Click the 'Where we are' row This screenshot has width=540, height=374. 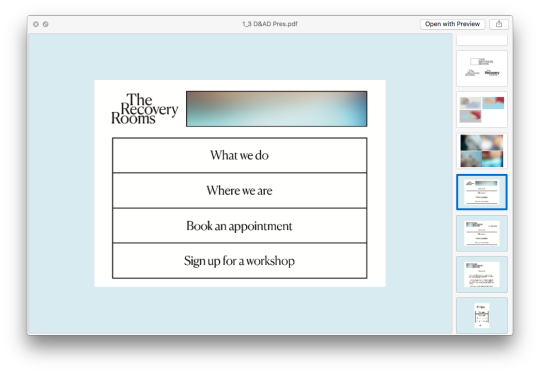(x=239, y=190)
